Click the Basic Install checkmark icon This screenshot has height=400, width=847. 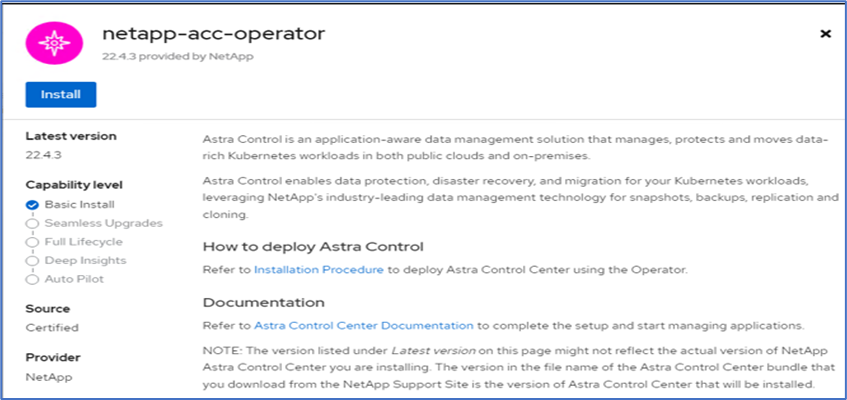32,205
